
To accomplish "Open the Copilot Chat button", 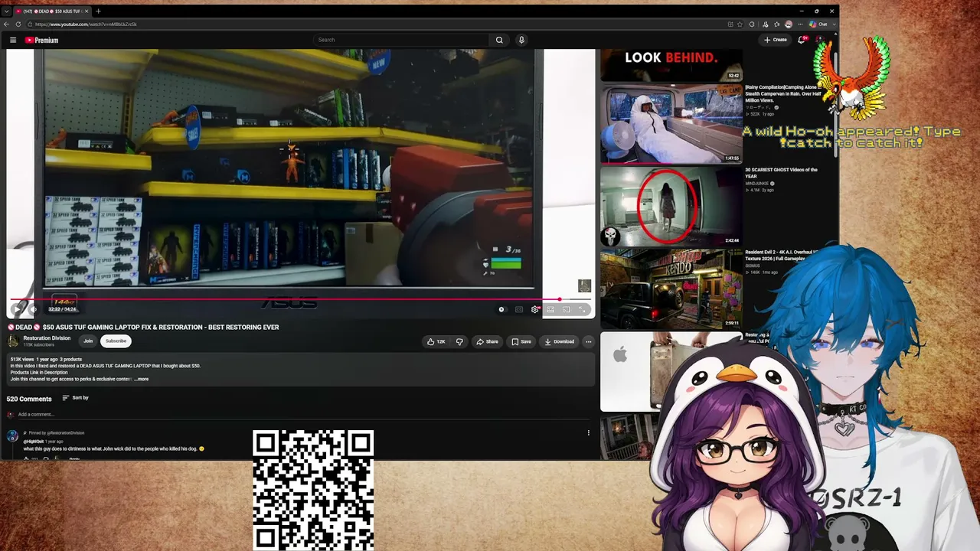I will coord(818,24).
